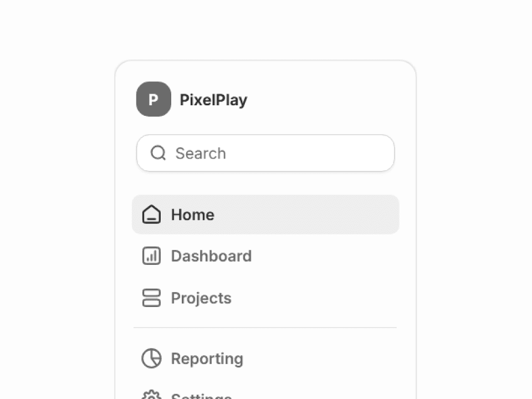This screenshot has width=532, height=399.
Task: Click the divider line above Reporting
Action: (265, 328)
